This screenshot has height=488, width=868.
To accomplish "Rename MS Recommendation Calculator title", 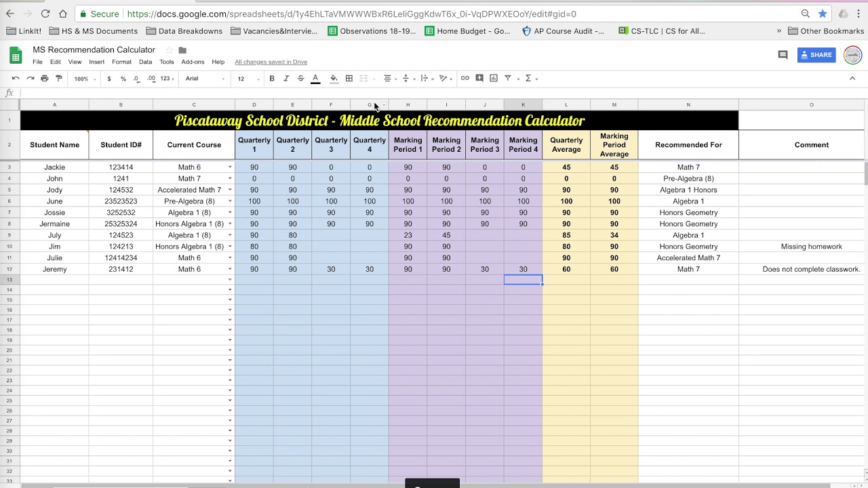I will (94, 49).
